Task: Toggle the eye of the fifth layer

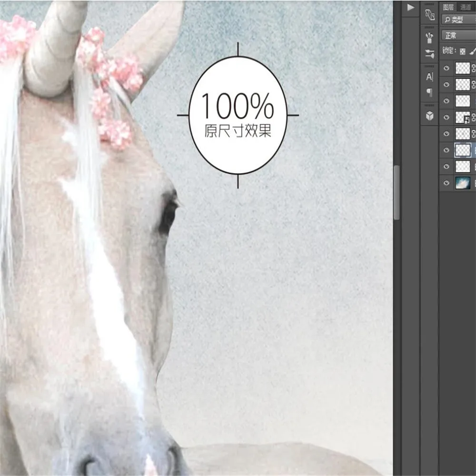Action: point(446,134)
